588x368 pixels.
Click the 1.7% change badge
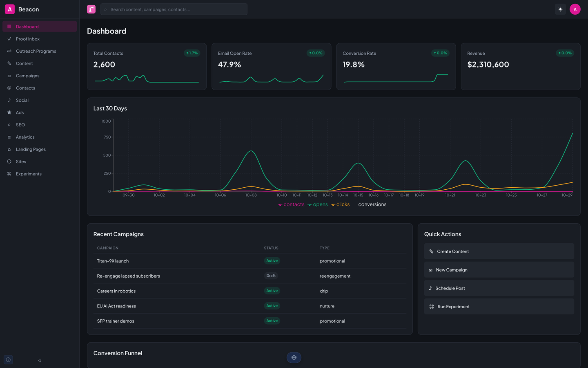192,53
